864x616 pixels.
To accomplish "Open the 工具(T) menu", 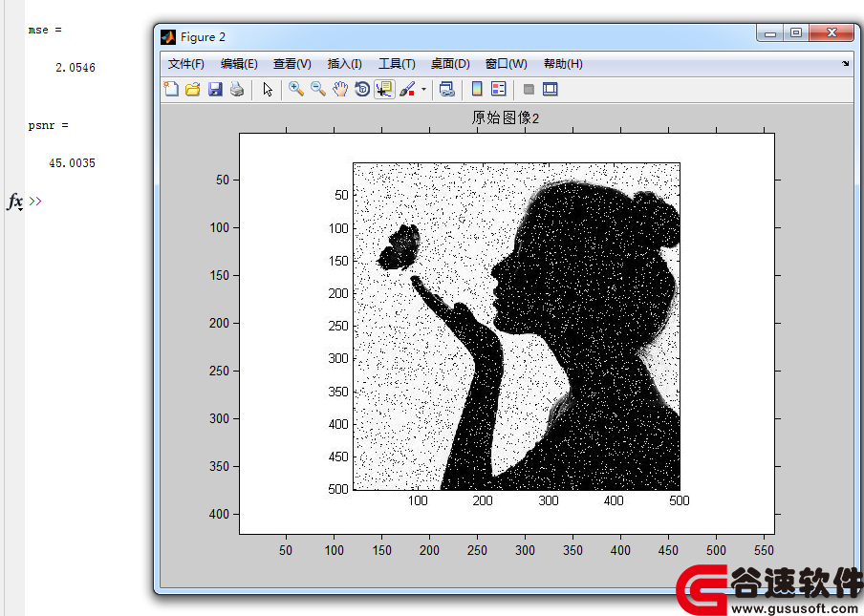I will [397, 64].
